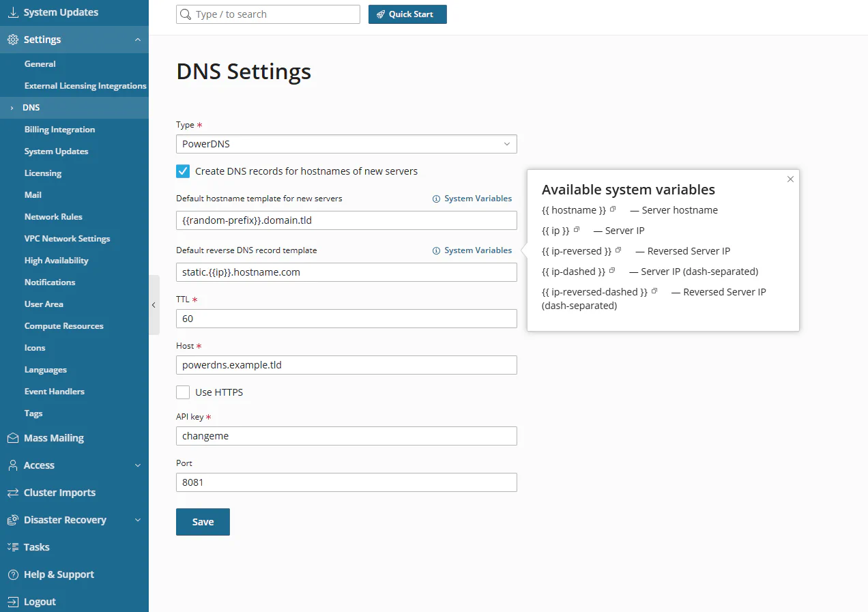Click System Variables link for hostname template
The width and height of the screenshot is (868, 612).
click(478, 199)
